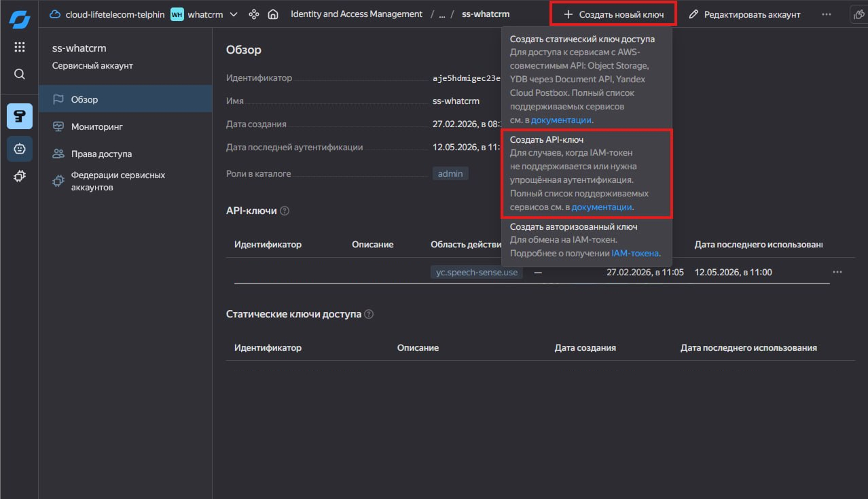Open the all services grid icon
The height and width of the screenshot is (499, 868).
[19, 47]
